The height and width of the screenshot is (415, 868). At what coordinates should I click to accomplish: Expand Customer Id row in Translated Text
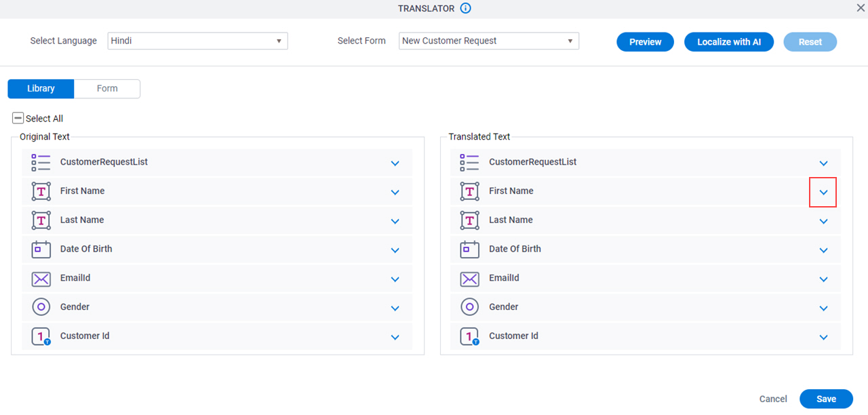824,338
